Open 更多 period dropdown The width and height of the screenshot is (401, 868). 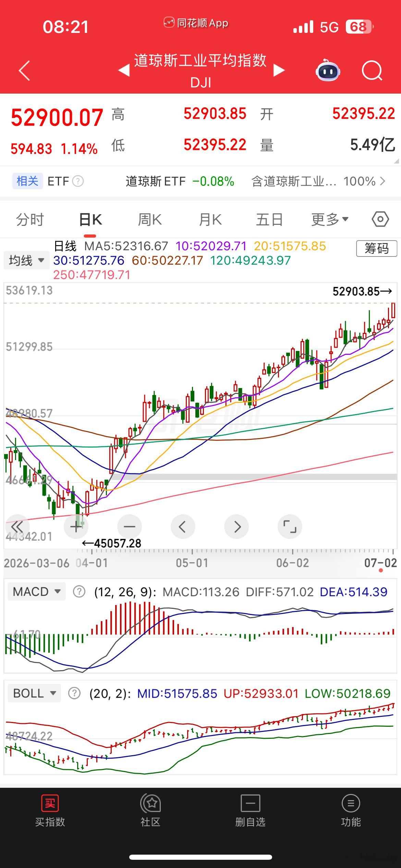(x=330, y=219)
